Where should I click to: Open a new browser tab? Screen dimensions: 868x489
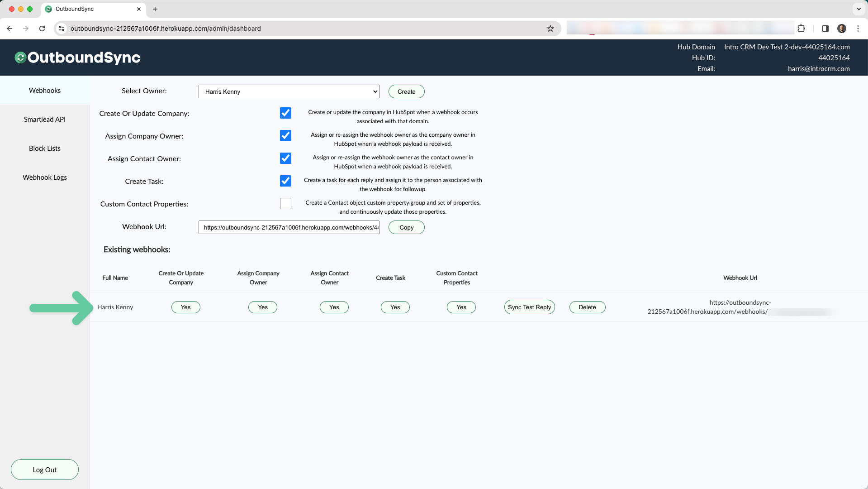(x=155, y=9)
